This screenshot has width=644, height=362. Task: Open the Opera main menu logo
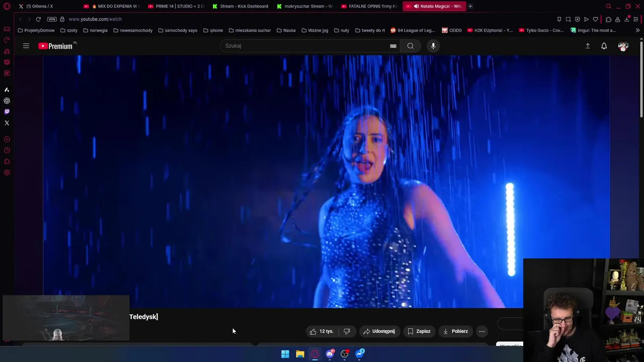[x=7, y=6]
